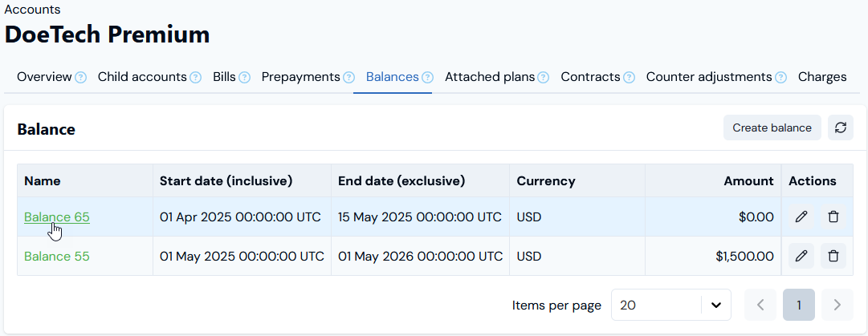Open the Balance 55 link
868x336 pixels.
coord(57,257)
